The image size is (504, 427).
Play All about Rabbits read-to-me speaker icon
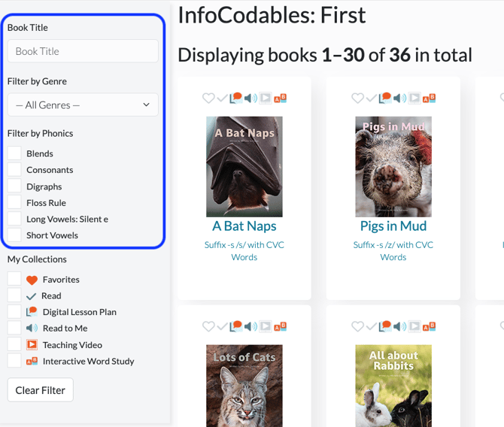click(x=400, y=326)
